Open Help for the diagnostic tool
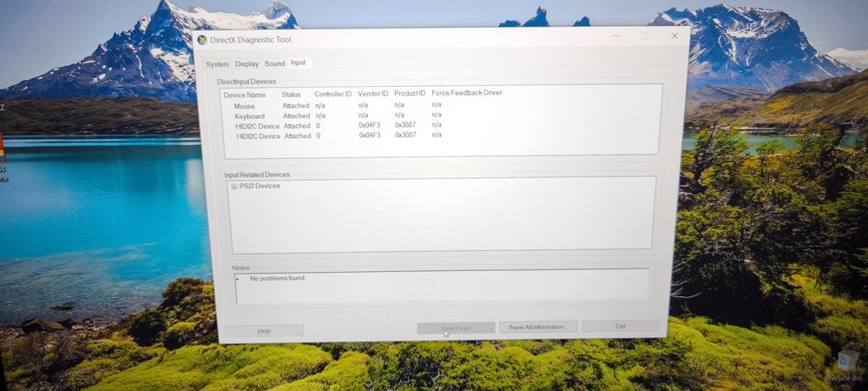 (x=264, y=331)
